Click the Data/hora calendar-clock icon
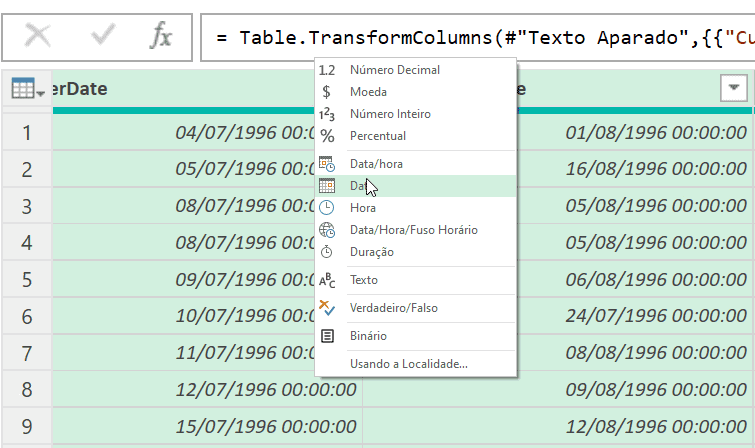 [x=327, y=164]
